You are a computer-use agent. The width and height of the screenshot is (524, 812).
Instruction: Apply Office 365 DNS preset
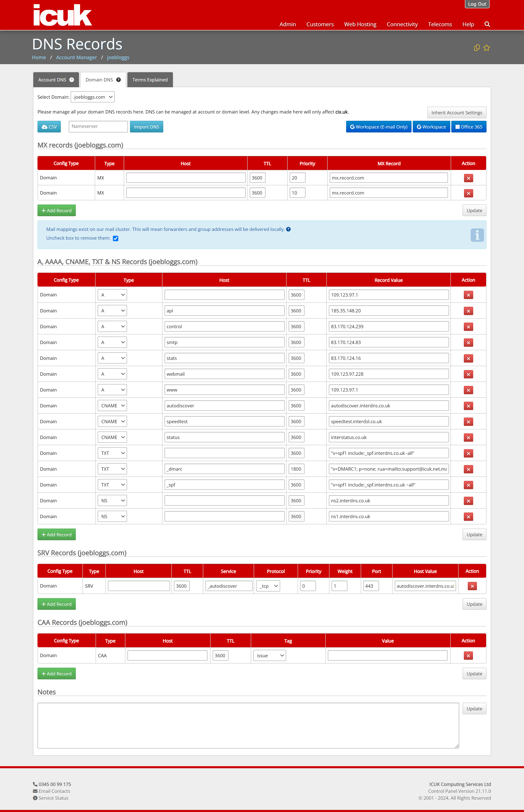tap(469, 127)
